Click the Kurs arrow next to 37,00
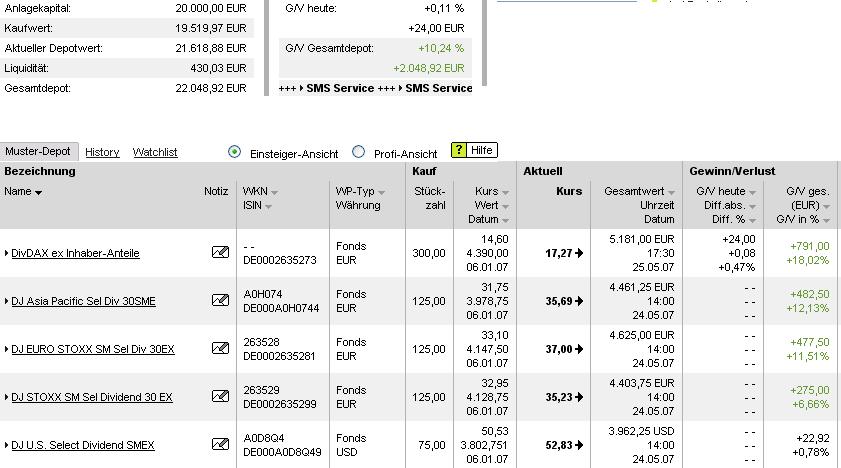This screenshot has height=468, width=841. 579,349
